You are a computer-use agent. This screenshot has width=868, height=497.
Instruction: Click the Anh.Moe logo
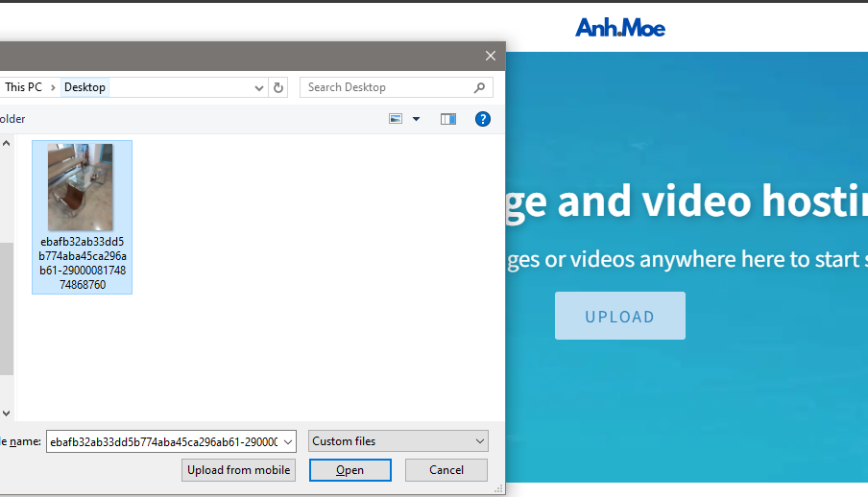pos(620,27)
